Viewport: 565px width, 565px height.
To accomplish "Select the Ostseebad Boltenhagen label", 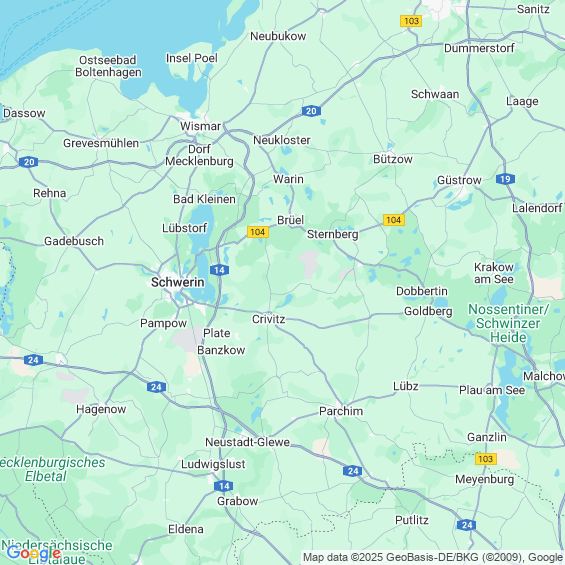I will (108, 66).
